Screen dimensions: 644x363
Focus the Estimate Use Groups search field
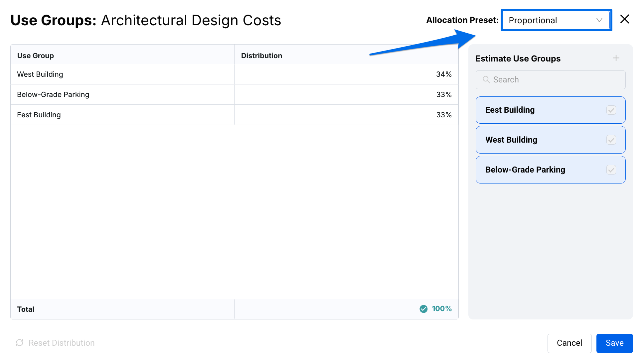pyautogui.click(x=550, y=80)
